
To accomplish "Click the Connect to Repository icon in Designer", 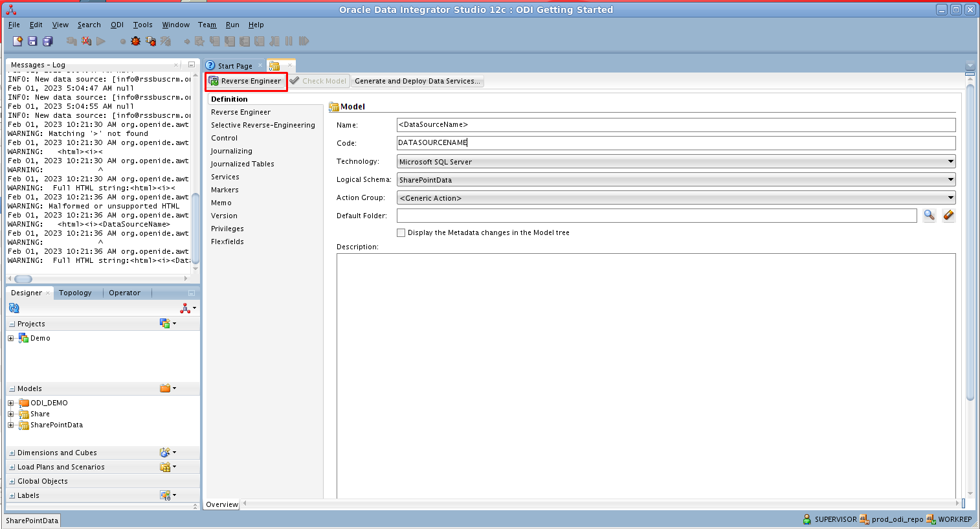I will (185, 308).
